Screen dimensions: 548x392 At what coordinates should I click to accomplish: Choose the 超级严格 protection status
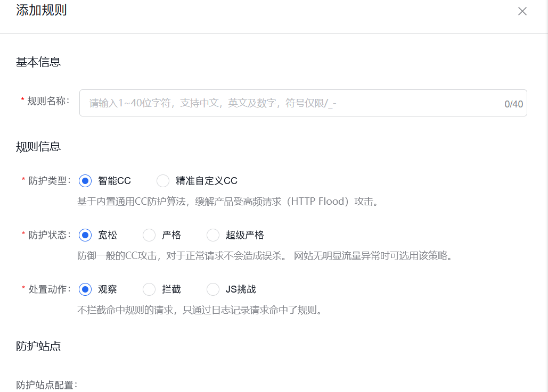(213, 235)
